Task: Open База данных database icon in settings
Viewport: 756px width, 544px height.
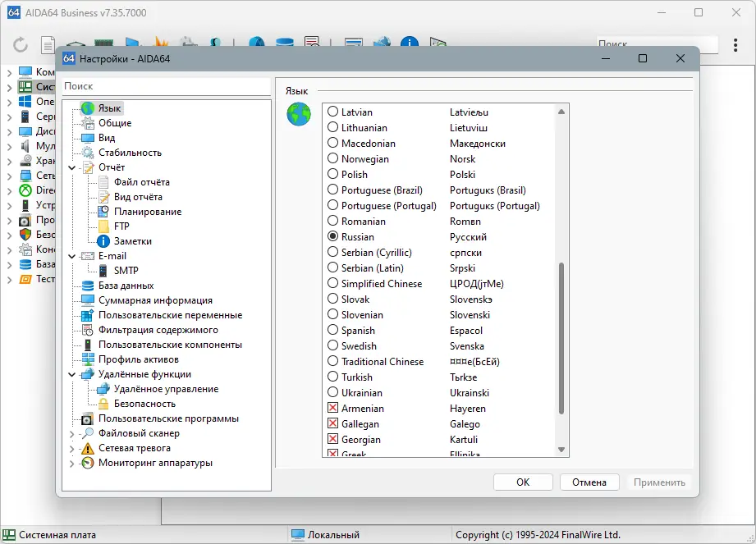Action: tap(87, 286)
